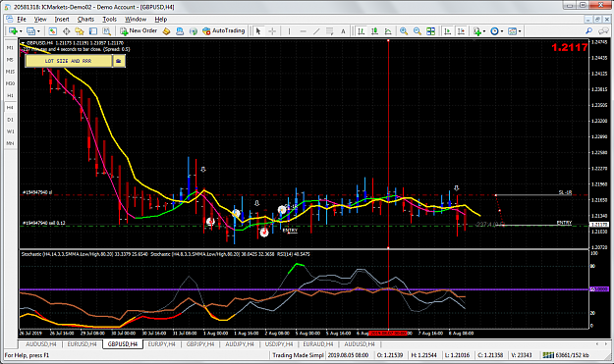This screenshot has width=614, height=364.
Task: Switch chart to Line Chart style
Action: coord(388,30)
